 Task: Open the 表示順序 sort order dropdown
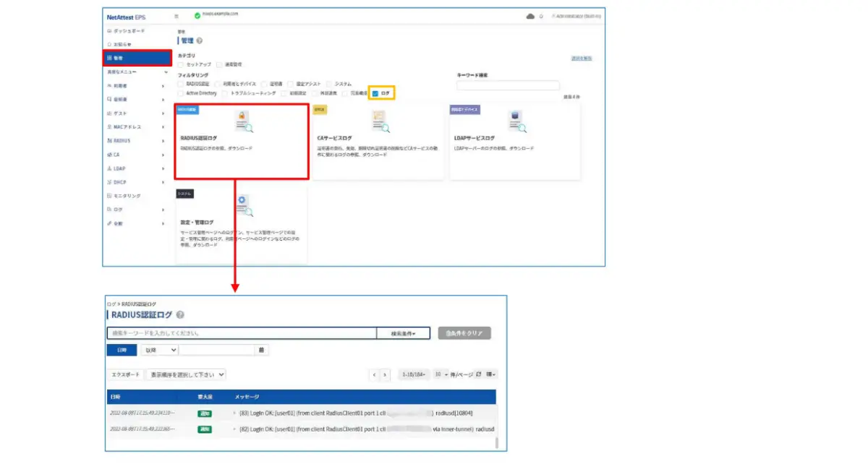click(x=187, y=375)
